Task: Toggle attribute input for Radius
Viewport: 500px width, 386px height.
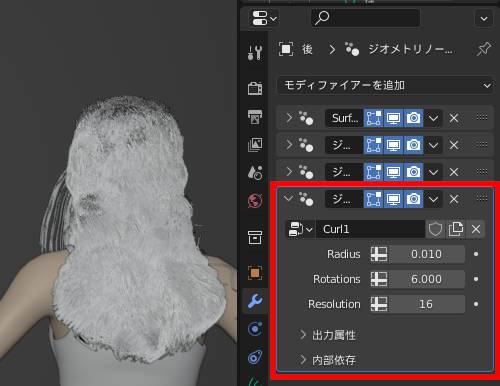Action: coord(379,254)
